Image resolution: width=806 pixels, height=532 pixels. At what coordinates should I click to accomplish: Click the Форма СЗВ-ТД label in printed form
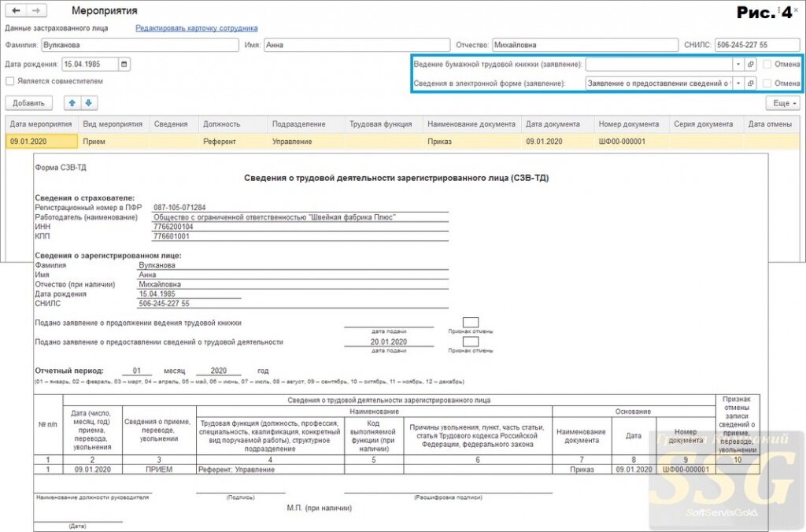click(x=61, y=168)
